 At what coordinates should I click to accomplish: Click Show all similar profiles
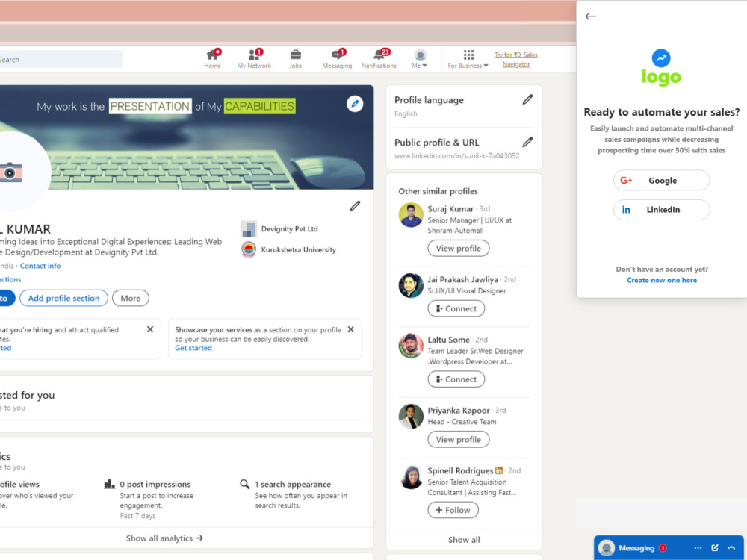coord(464,540)
